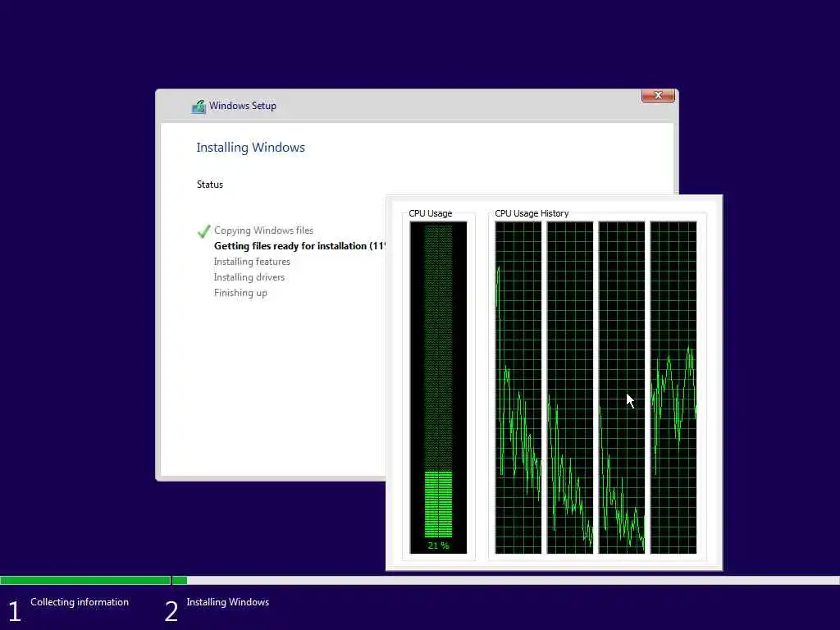Select the Installing drivers step
This screenshot has width=840, height=630.
(249, 277)
